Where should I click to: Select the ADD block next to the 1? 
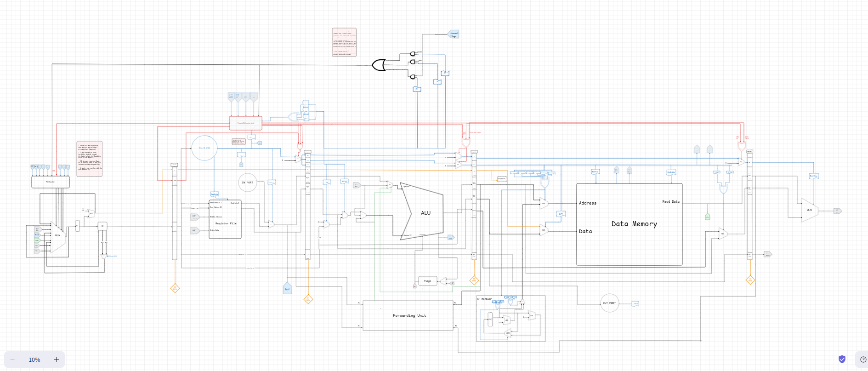click(91, 213)
